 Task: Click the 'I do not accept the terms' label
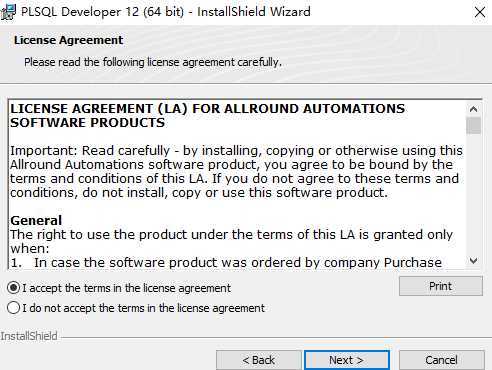144,308
